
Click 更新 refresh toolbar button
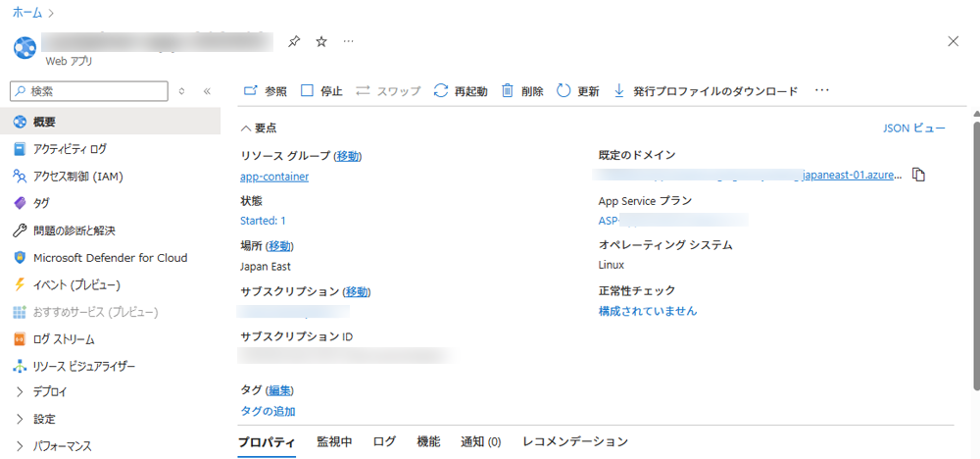(578, 91)
